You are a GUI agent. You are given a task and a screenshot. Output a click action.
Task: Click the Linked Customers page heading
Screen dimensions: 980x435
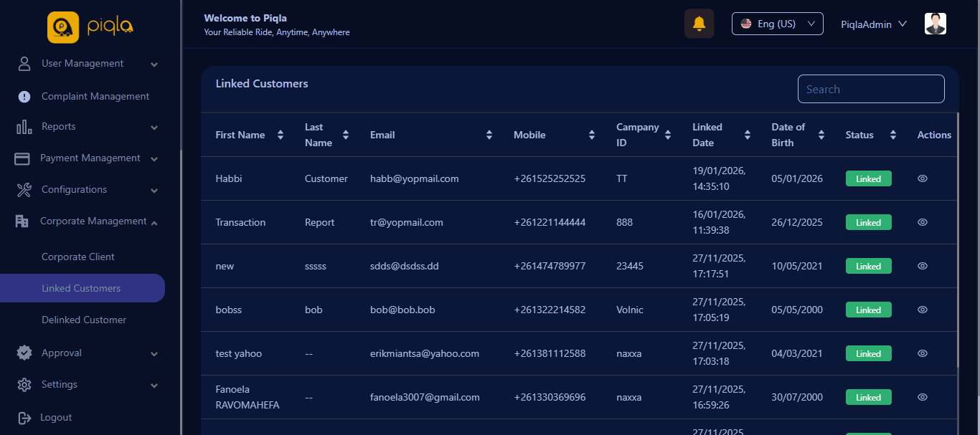262,84
